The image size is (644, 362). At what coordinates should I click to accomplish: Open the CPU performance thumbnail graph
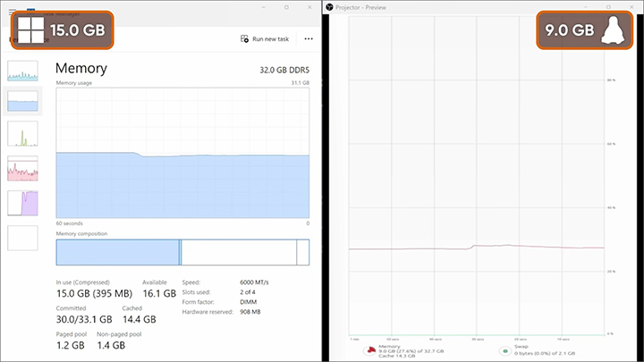click(x=22, y=71)
